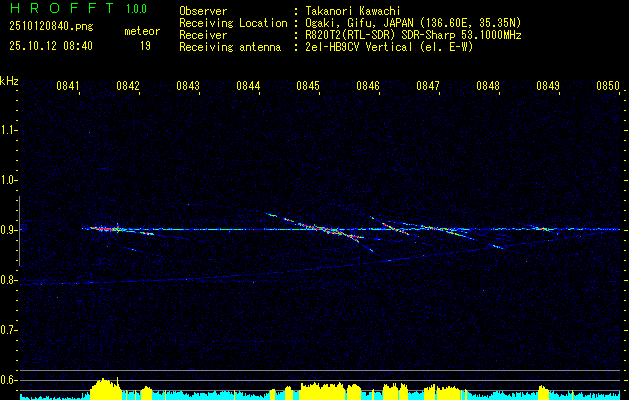Viewport: 629px width, 400px height.
Task: Click the 0.6 frequency axis label
Action: point(8,380)
